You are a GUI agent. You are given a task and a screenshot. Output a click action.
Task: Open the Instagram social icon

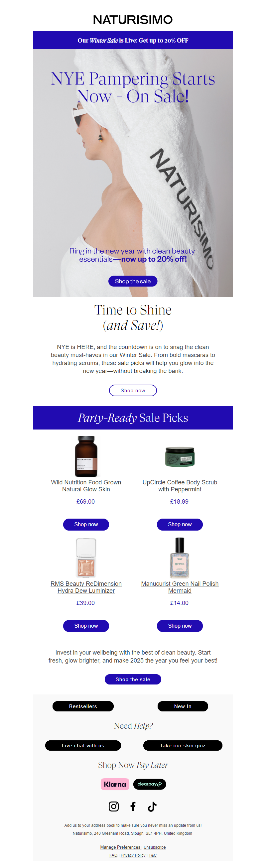point(114,806)
